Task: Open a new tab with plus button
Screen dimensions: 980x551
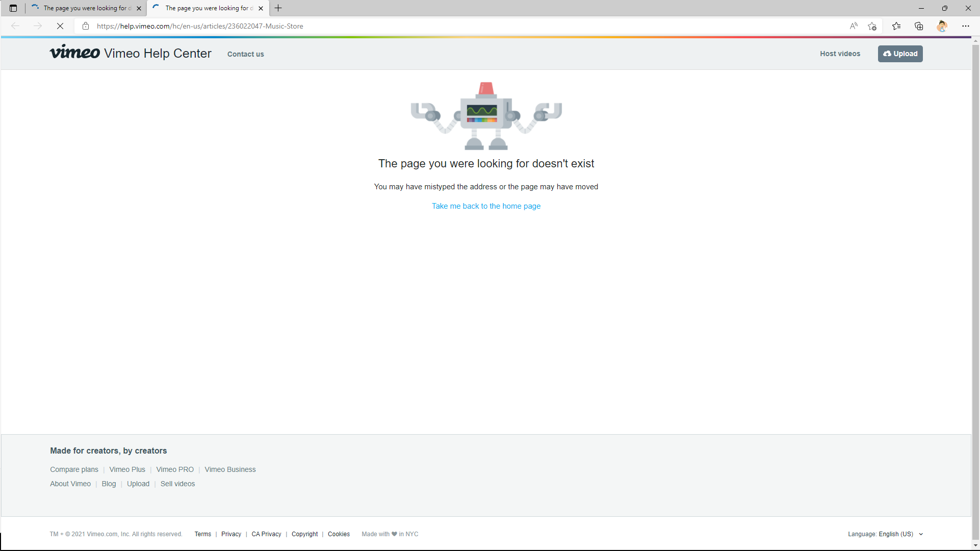Action: pyautogui.click(x=278, y=8)
